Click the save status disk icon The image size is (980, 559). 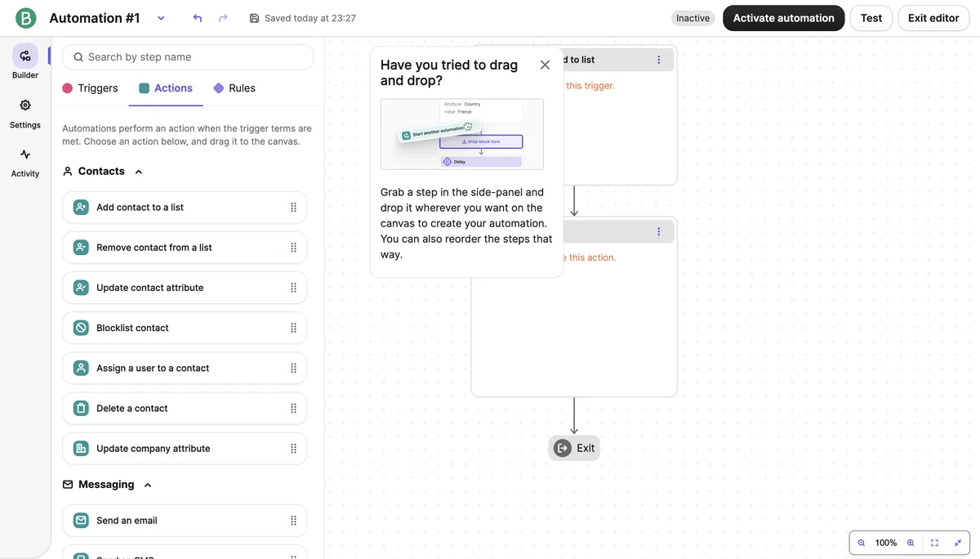[254, 18]
